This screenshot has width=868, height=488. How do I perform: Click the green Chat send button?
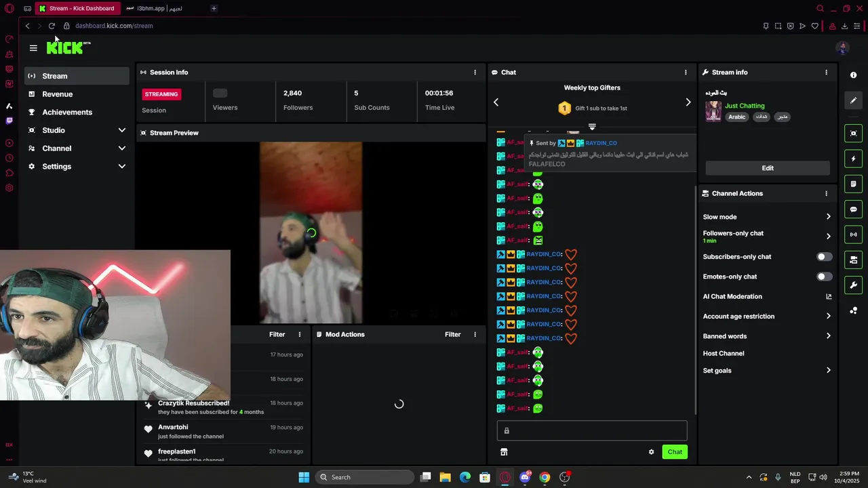675,452
